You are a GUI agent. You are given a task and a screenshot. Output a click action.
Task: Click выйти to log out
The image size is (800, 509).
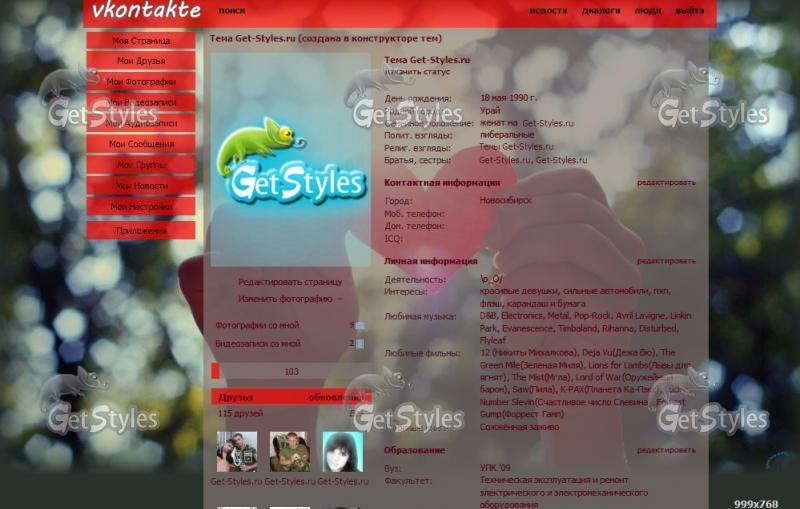[x=689, y=11]
